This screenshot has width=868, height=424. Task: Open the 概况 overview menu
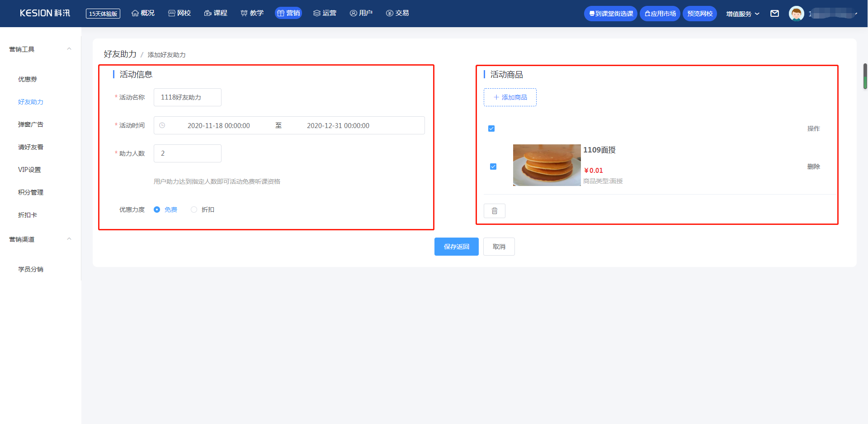point(143,13)
